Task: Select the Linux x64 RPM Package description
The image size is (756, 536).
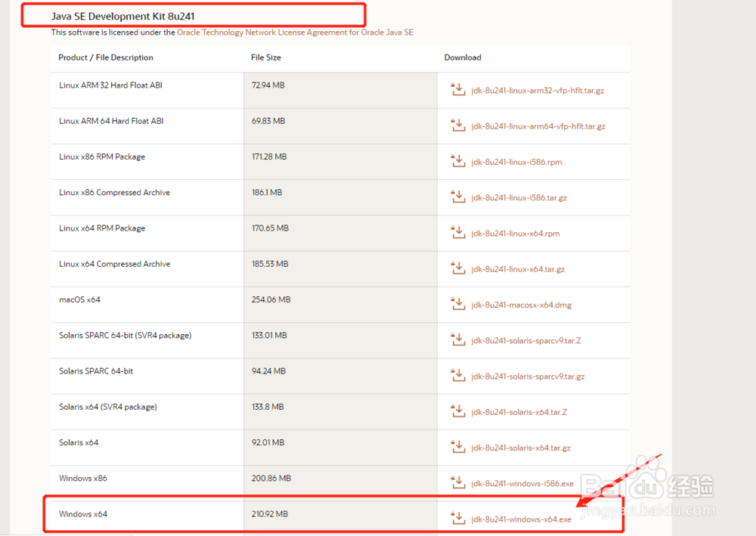Action: tap(102, 228)
